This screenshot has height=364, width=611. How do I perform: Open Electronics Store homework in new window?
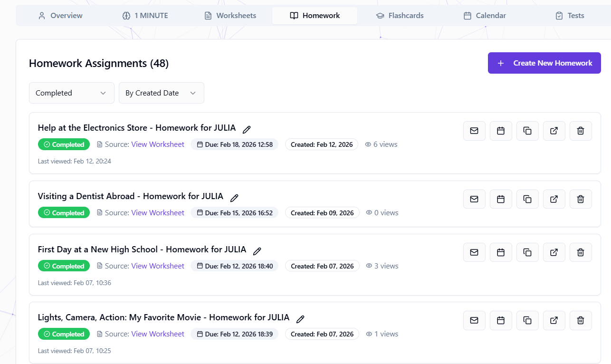(554, 131)
